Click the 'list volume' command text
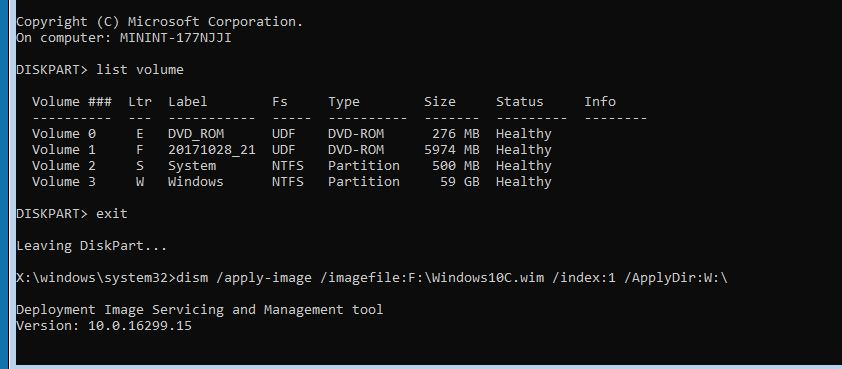 click(140, 70)
